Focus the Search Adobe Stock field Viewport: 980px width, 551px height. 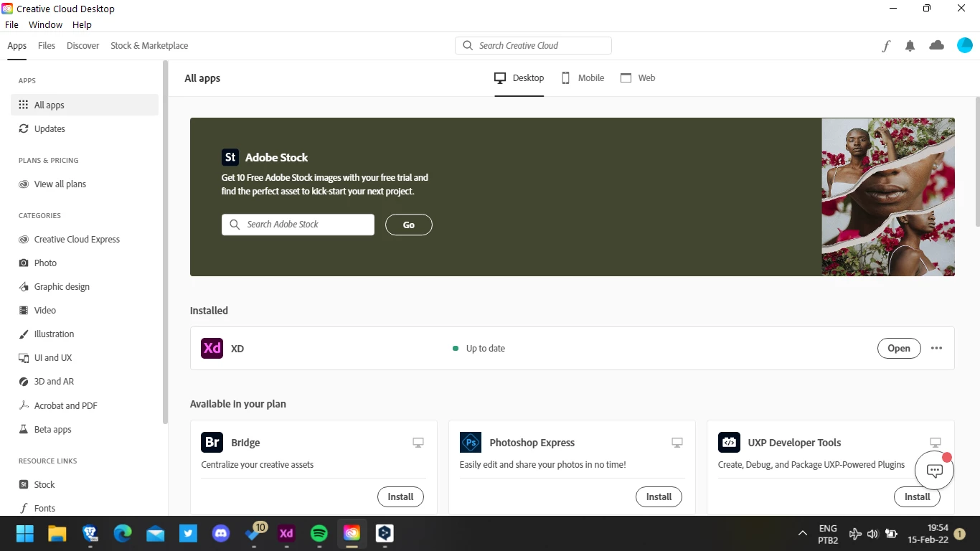coord(298,225)
